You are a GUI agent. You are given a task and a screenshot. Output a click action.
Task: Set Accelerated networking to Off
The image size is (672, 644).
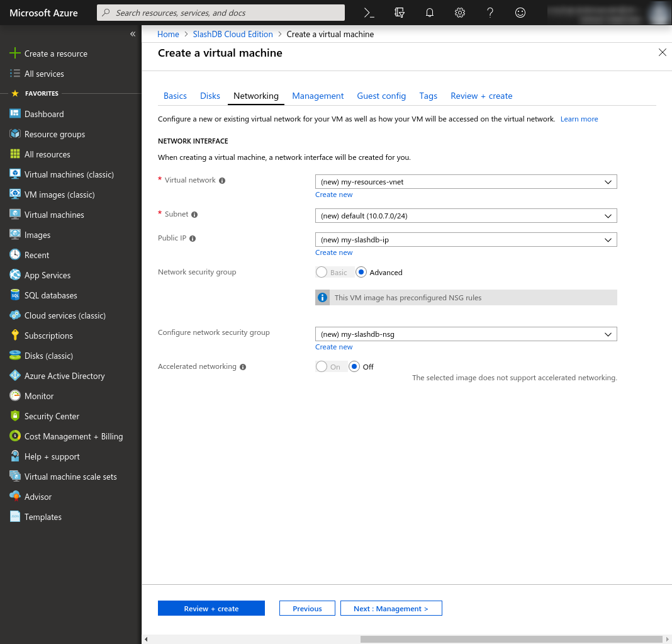354,366
